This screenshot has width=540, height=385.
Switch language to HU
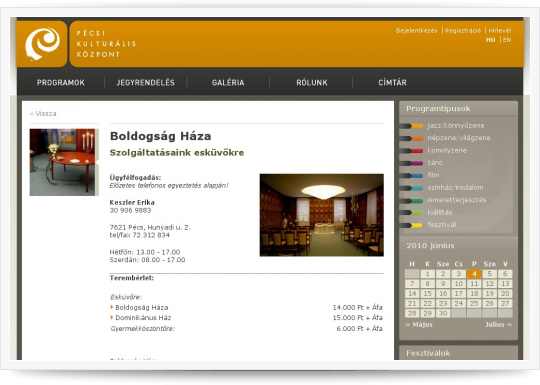click(490, 40)
